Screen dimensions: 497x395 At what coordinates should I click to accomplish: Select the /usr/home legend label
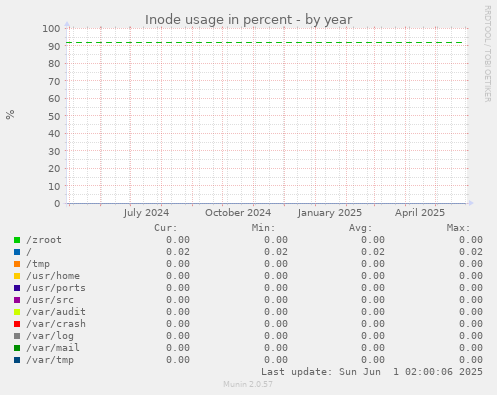point(53,276)
